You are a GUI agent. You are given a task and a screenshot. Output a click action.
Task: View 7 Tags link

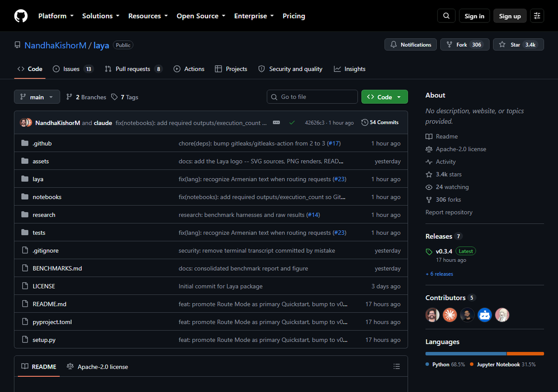pos(125,97)
